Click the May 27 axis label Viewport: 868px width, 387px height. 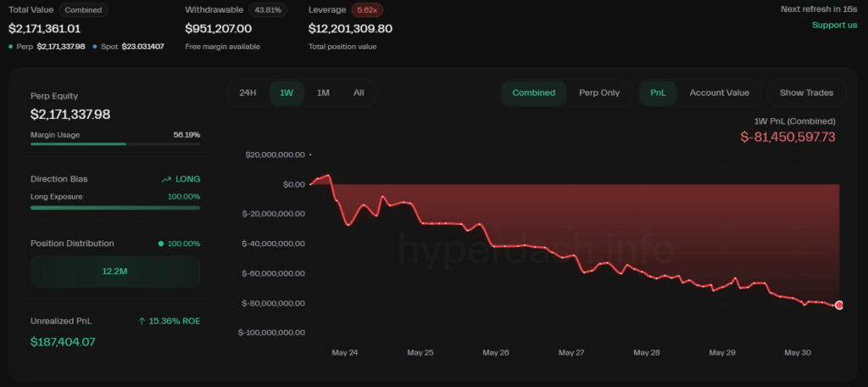pyautogui.click(x=571, y=352)
